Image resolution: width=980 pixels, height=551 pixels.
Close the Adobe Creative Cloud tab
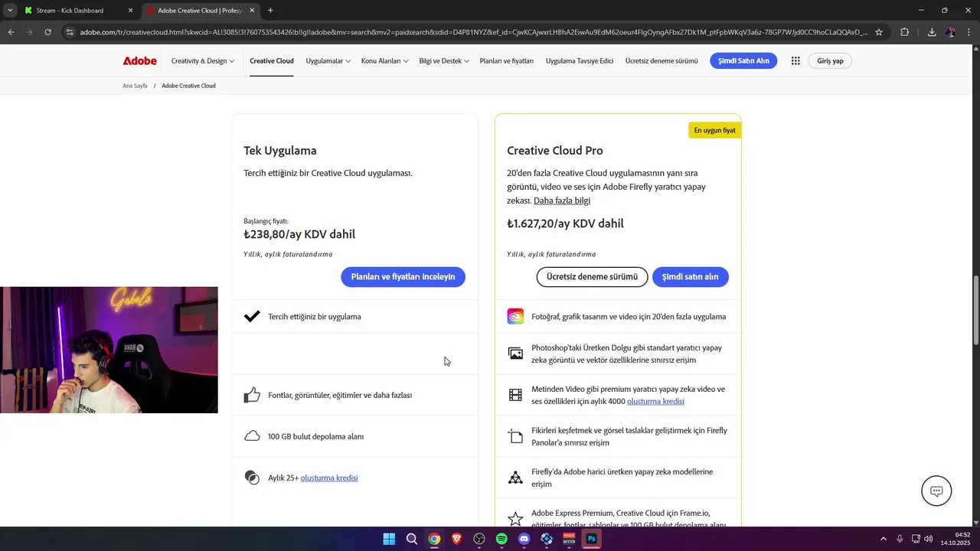[252, 11]
